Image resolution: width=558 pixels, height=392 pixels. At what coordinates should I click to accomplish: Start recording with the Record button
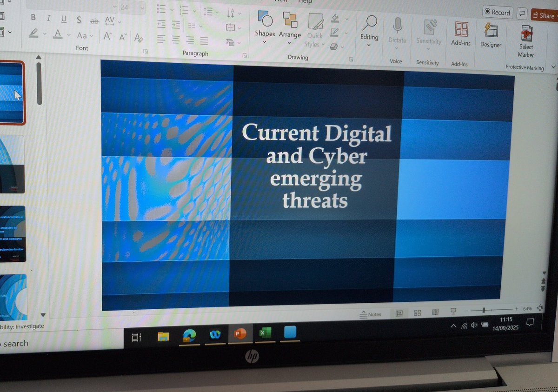tap(497, 13)
